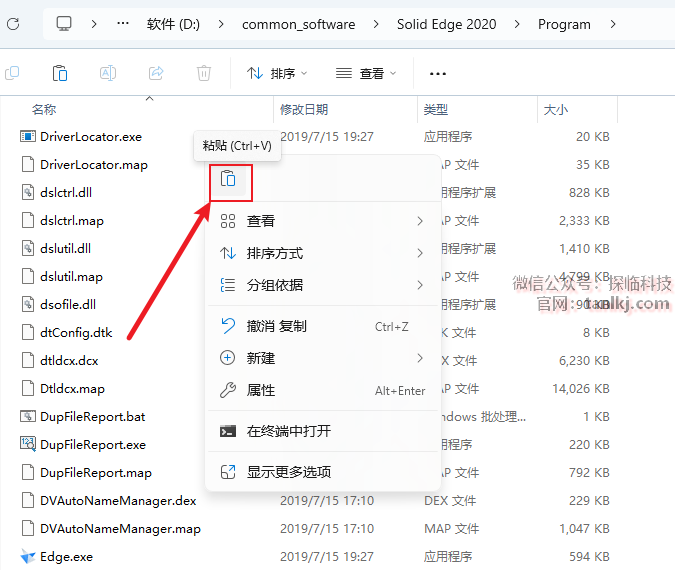This screenshot has height=578, width=675.
Task: Select the file dtConfig.dtk
Action: pyautogui.click(x=76, y=333)
